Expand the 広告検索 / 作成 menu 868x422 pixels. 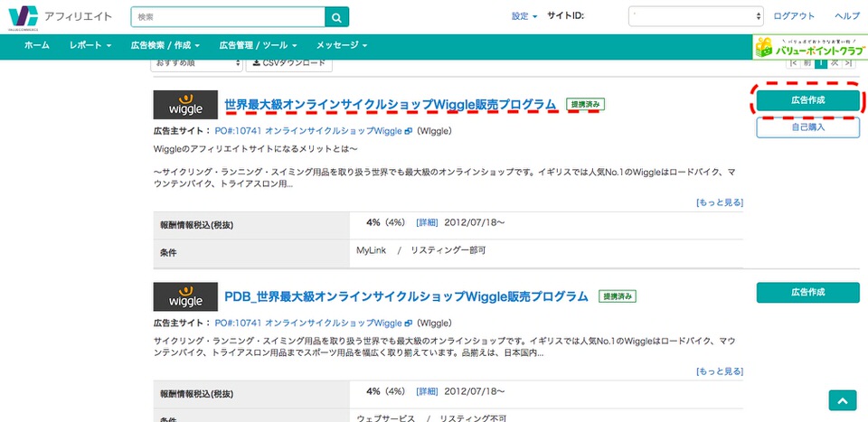[165, 45]
